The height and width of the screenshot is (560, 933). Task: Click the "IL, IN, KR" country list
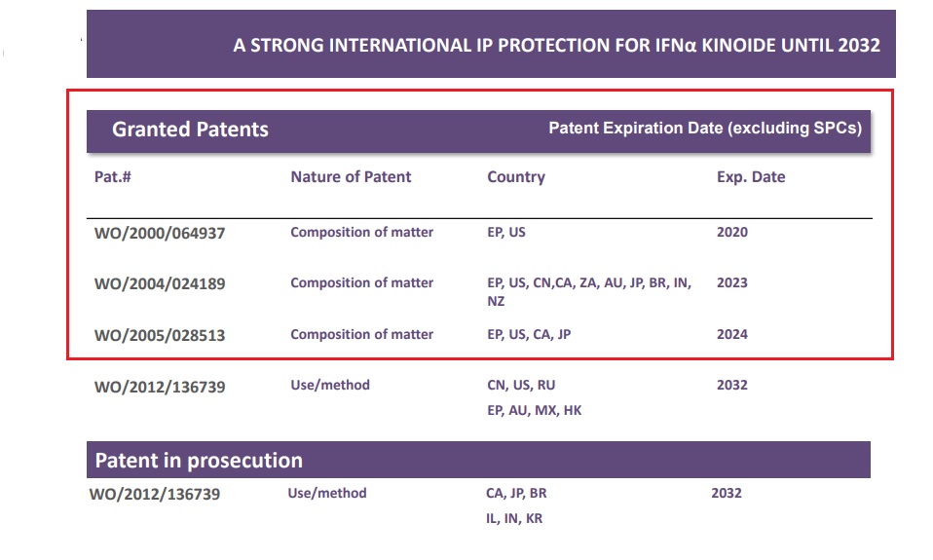coord(514,519)
